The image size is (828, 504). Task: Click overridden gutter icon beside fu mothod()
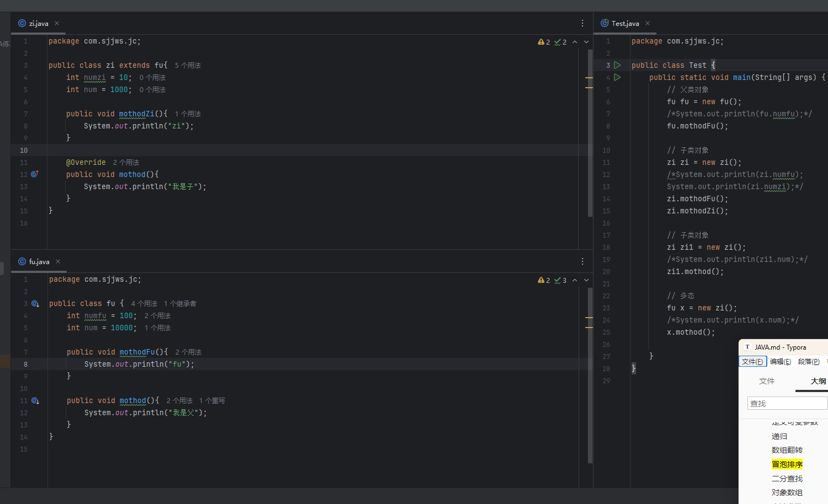coord(35,401)
